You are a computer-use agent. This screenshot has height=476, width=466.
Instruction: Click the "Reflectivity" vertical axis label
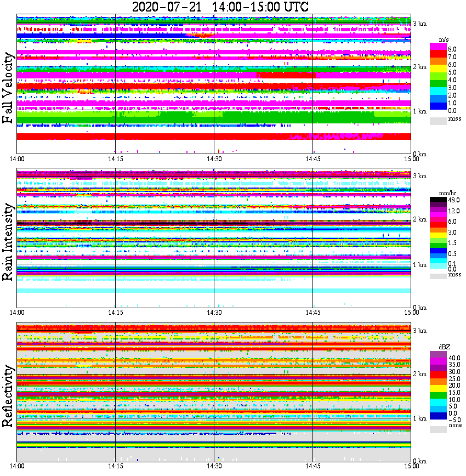coord(8,396)
